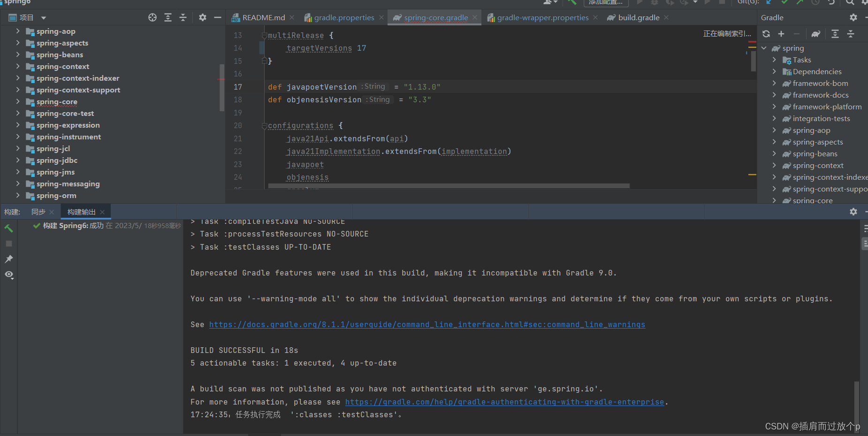This screenshot has height=436, width=868.
Task: Click the green build hammer in top toolbar
Action: point(572,2)
